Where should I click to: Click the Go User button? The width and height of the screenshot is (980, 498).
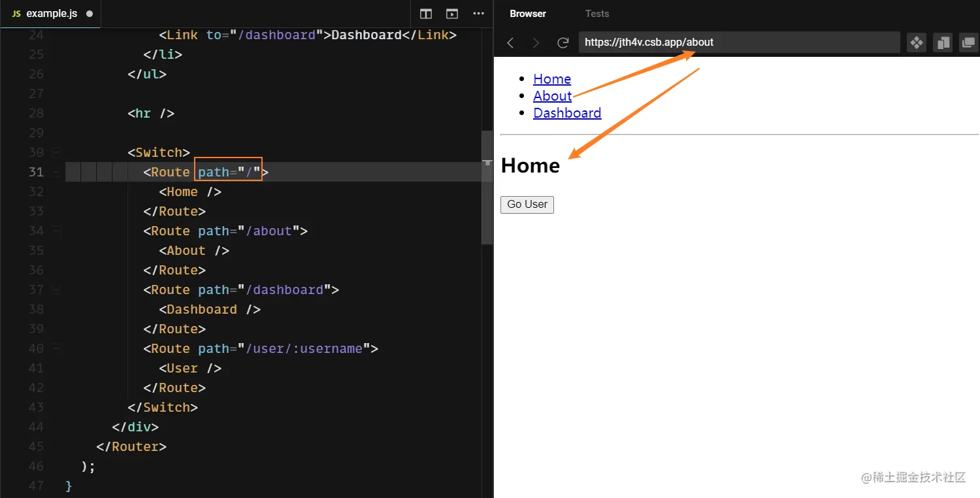527,205
